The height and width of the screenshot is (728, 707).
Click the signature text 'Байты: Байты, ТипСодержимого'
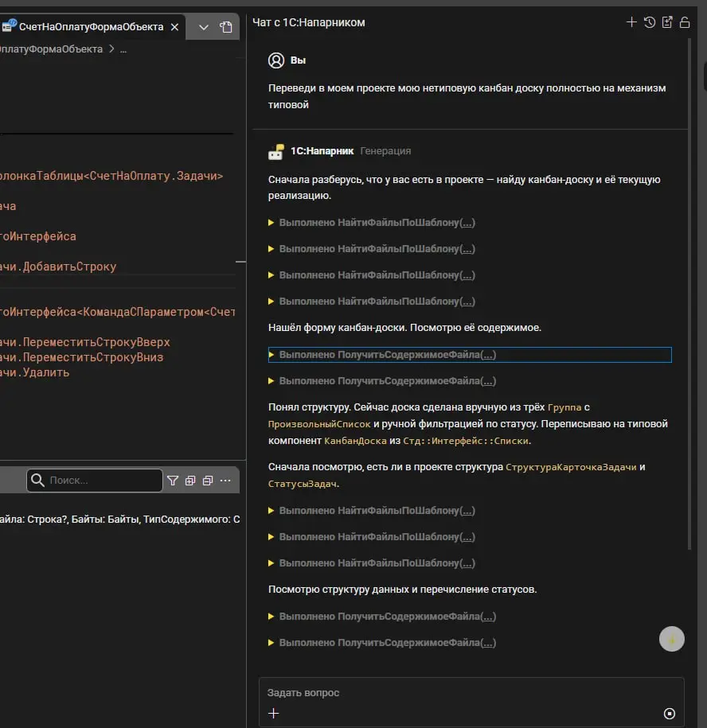tap(149, 519)
